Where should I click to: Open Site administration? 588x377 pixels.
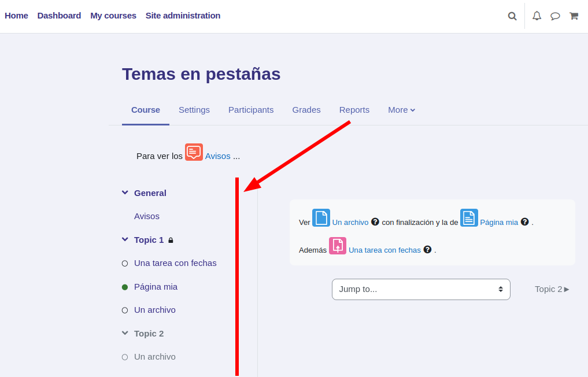[x=183, y=16]
